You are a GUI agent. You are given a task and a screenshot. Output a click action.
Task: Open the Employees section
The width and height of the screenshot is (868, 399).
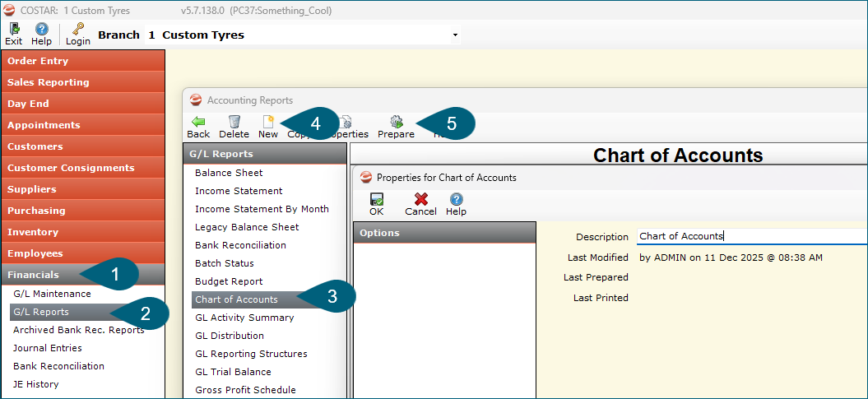pyautogui.click(x=83, y=253)
